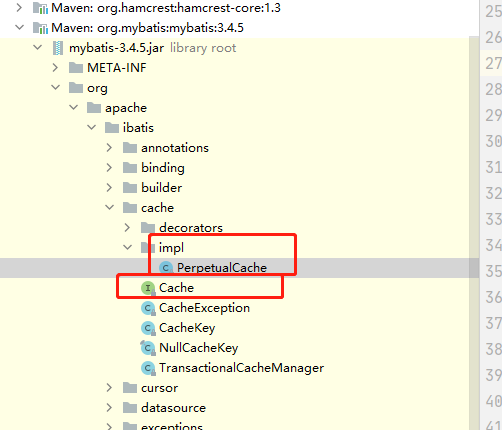Expand the decorators package
This screenshot has height=430, width=502.
[127, 228]
